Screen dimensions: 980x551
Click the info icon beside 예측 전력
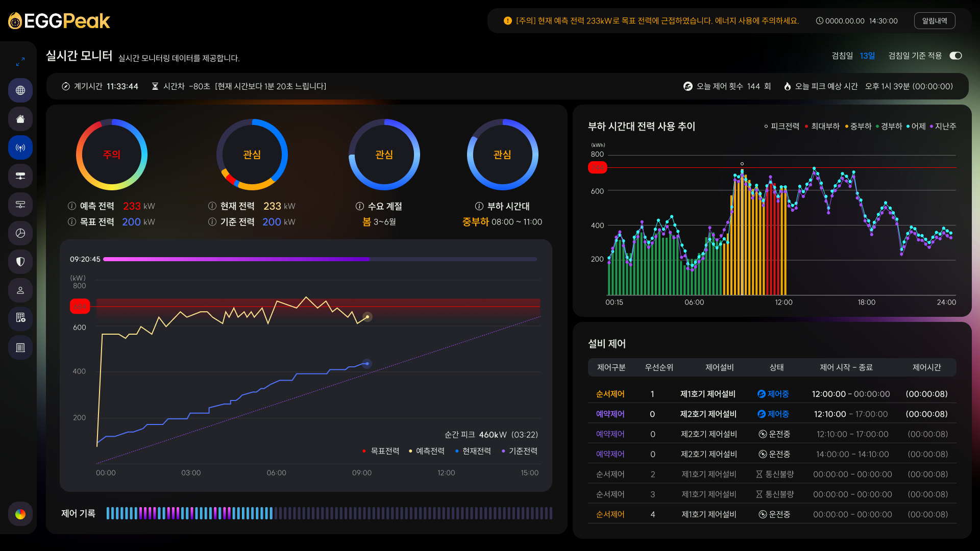coord(72,206)
